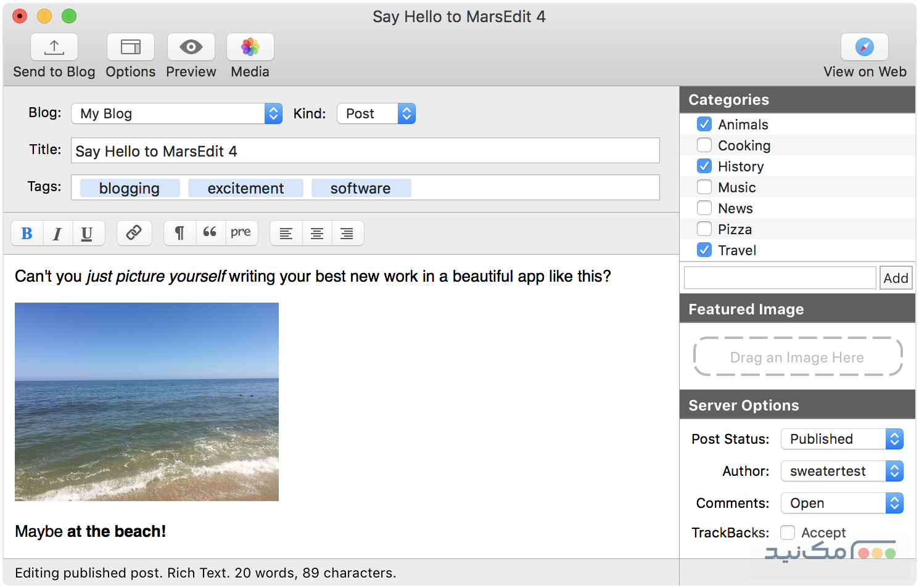Apply blockquote formatting
919x588 pixels.
pos(210,233)
